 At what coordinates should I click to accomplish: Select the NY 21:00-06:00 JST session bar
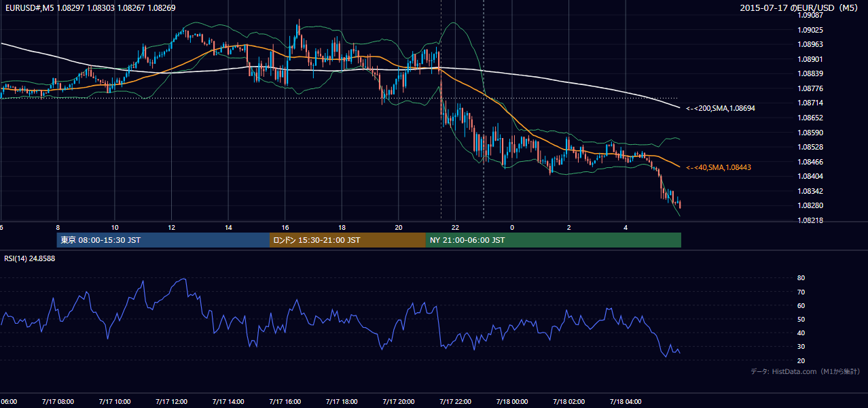554,240
